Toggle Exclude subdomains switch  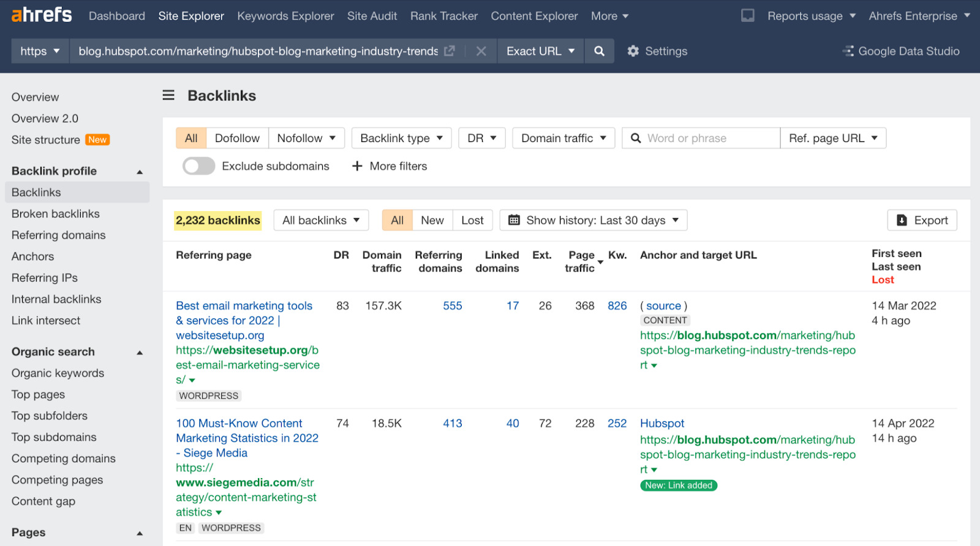click(198, 166)
